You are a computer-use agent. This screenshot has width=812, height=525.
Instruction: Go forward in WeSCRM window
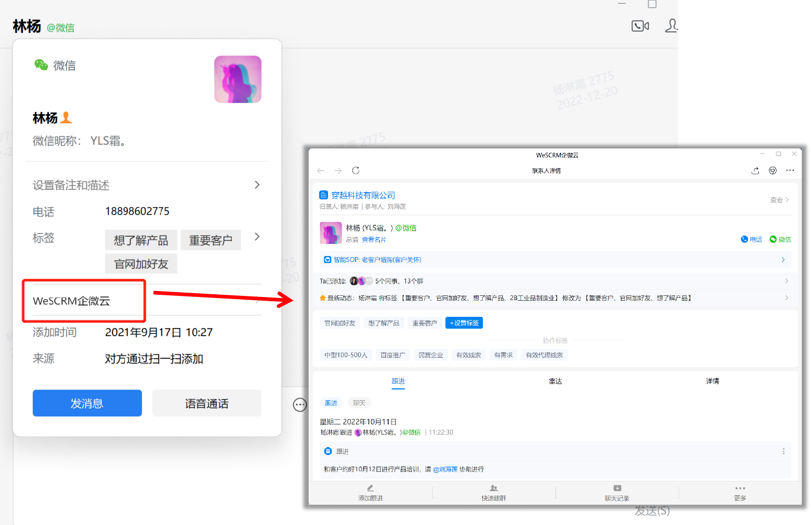pyautogui.click(x=338, y=171)
